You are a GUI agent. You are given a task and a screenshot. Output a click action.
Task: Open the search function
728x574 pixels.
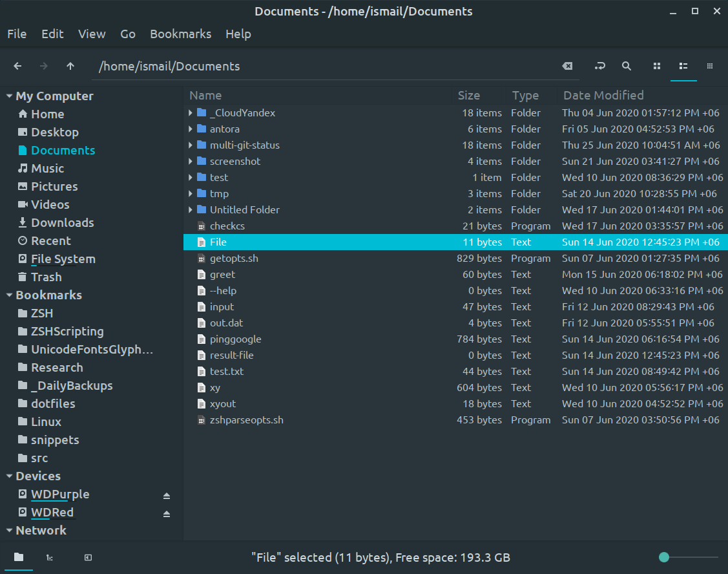point(626,66)
